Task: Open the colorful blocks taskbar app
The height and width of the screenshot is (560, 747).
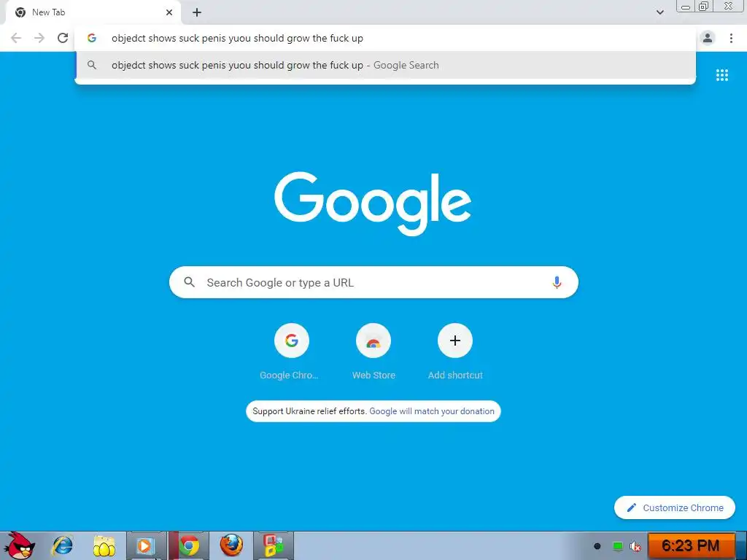Action: [274, 545]
